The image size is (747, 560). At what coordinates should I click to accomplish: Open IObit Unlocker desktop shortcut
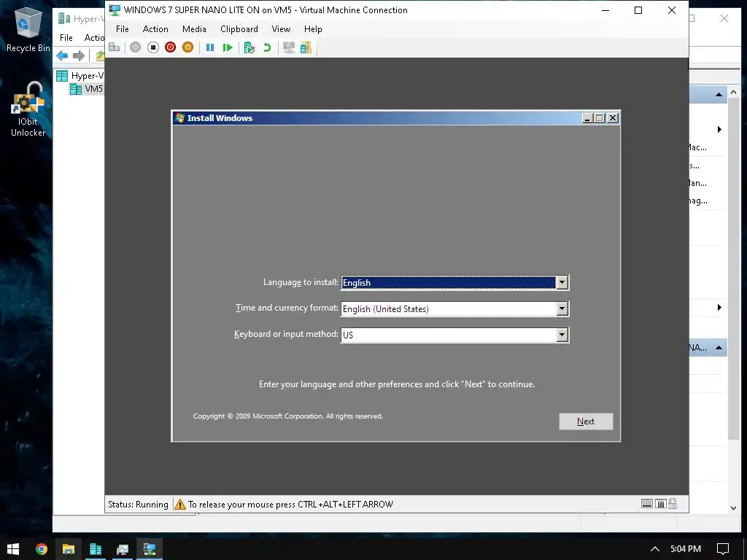[28, 110]
